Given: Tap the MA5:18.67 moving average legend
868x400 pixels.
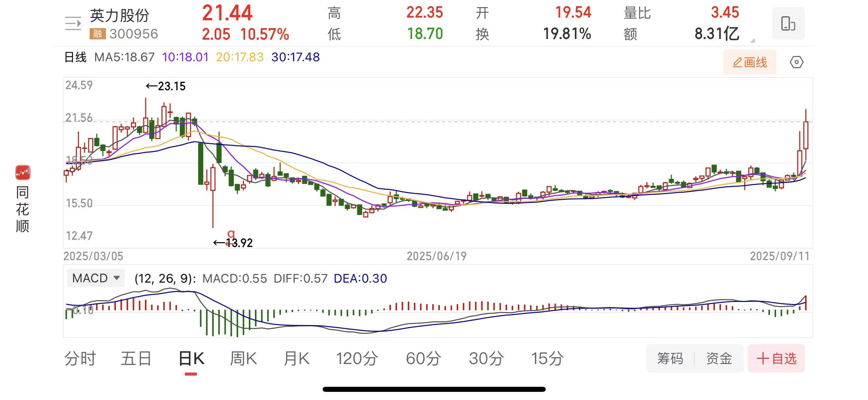Looking at the screenshot, I should (x=124, y=57).
